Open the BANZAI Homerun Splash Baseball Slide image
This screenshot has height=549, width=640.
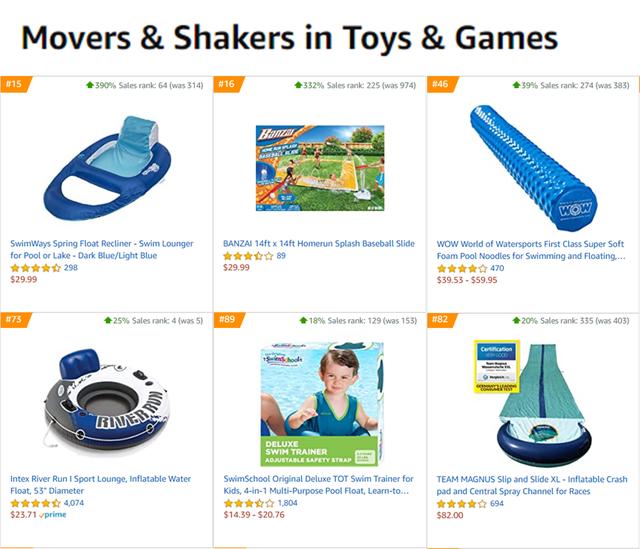pyautogui.click(x=320, y=168)
